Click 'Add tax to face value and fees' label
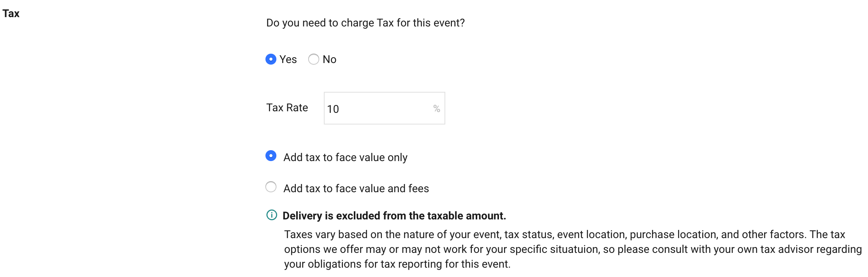 click(x=356, y=188)
